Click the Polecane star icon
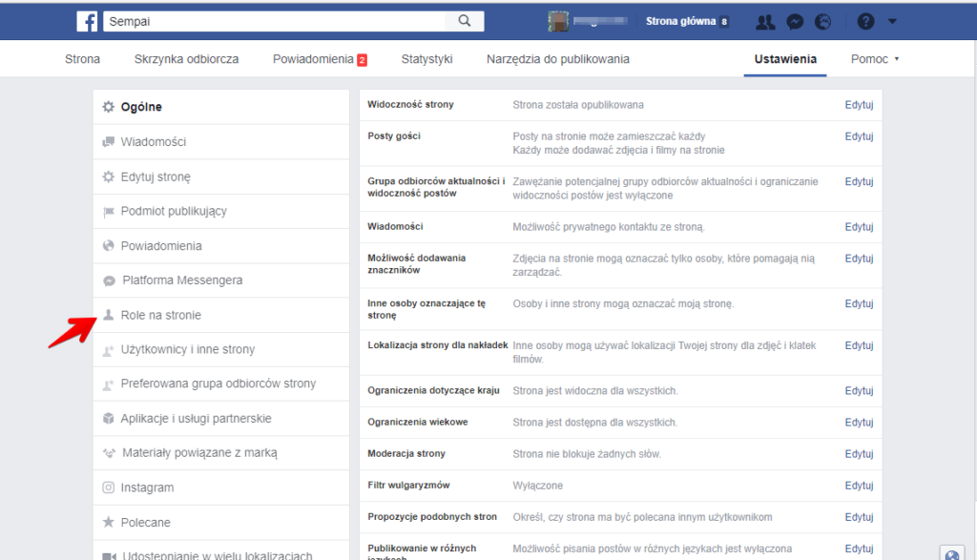This screenshot has width=977, height=560. click(109, 522)
